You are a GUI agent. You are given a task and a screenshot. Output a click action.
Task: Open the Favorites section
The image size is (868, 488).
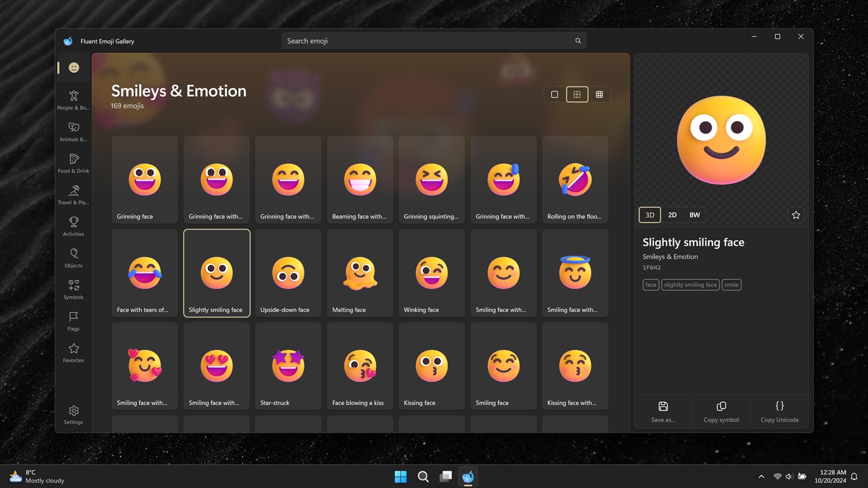pos(73,352)
